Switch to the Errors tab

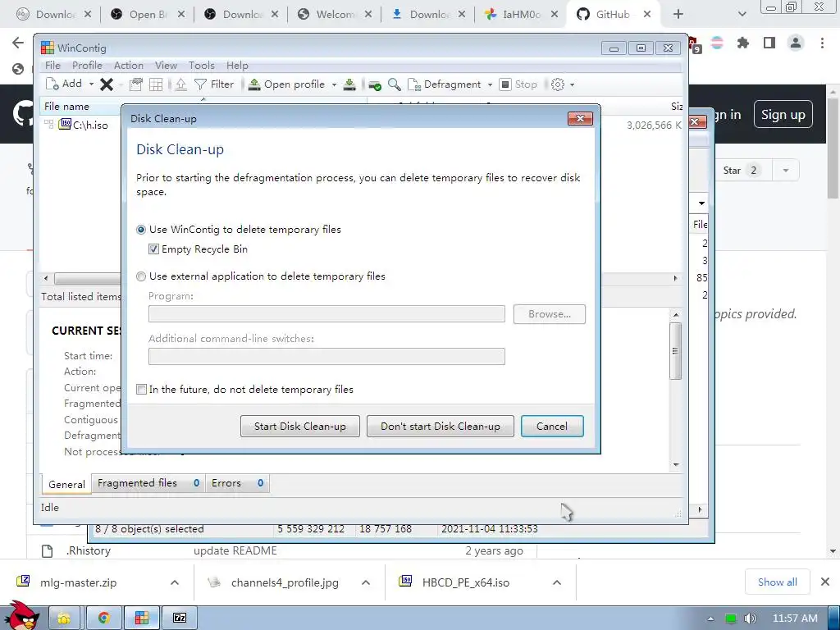tap(237, 483)
